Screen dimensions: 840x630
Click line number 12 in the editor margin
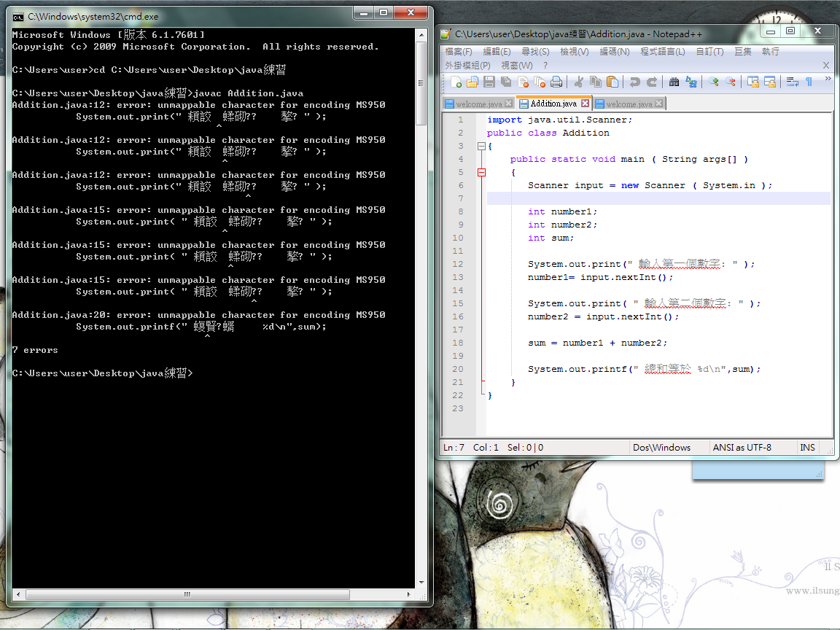pos(457,263)
